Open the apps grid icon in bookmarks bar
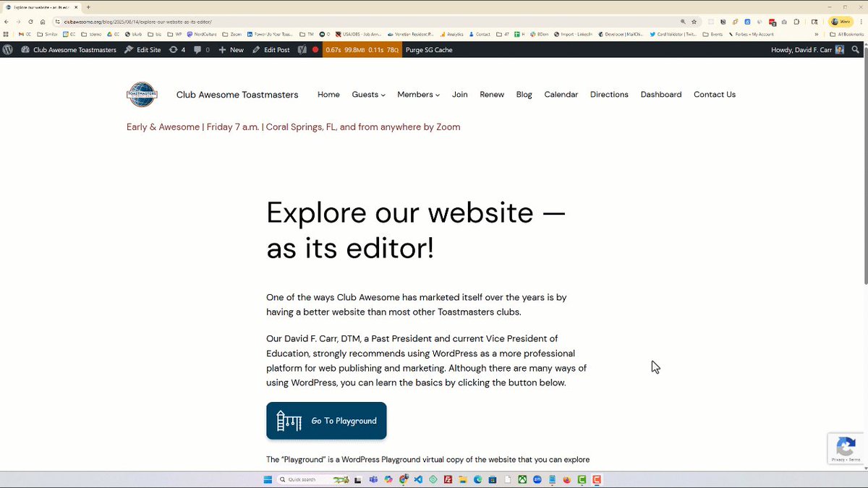This screenshot has height=488, width=868. coord(6,34)
